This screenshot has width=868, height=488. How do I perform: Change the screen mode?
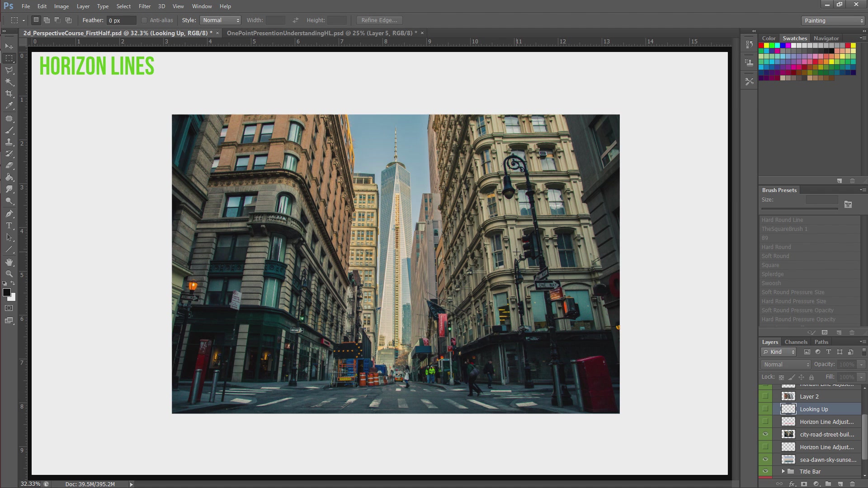[x=9, y=321]
